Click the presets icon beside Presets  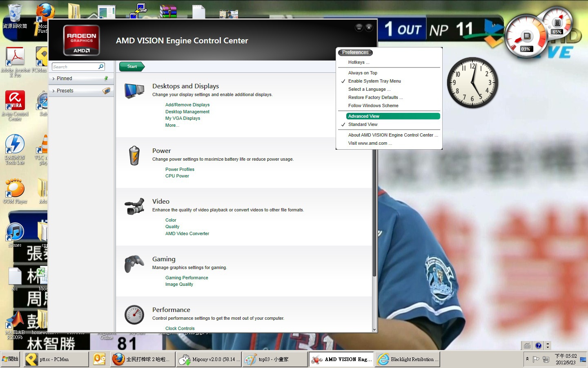106,90
